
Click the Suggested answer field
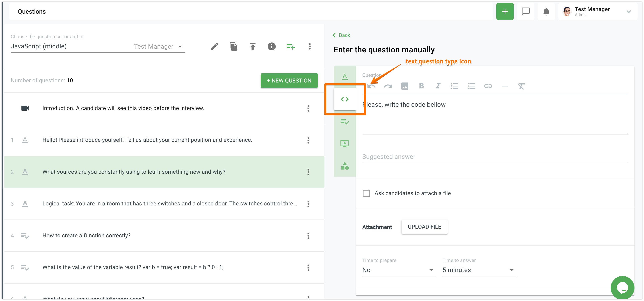click(495, 157)
